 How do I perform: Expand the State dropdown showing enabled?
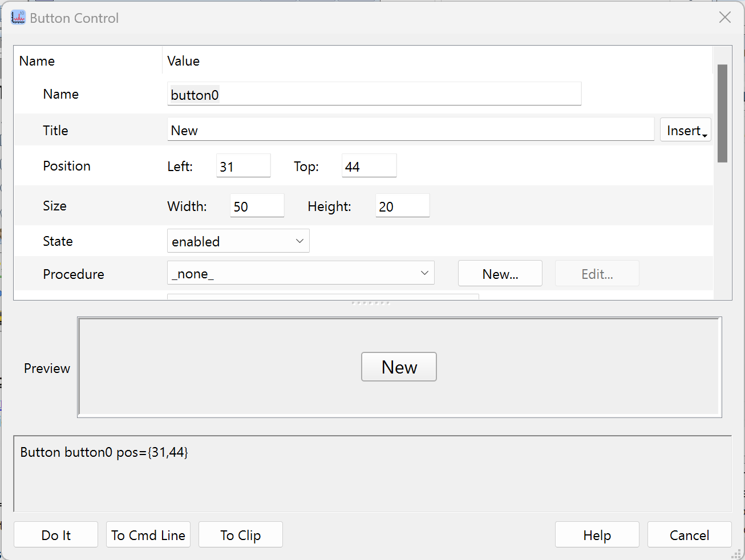[x=238, y=241]
